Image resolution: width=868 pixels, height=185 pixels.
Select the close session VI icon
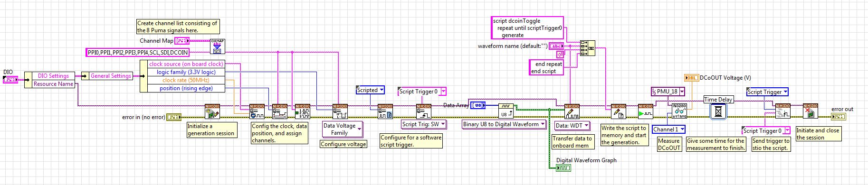[811, 111]
